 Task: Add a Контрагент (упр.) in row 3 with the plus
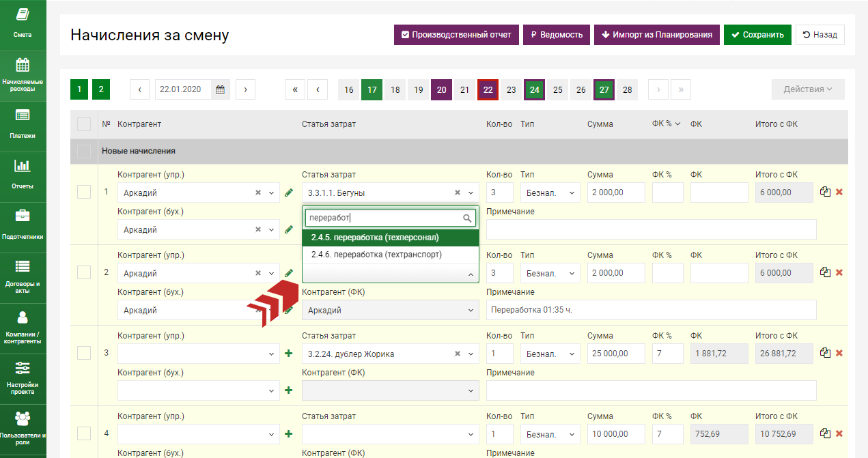(289, 354)
